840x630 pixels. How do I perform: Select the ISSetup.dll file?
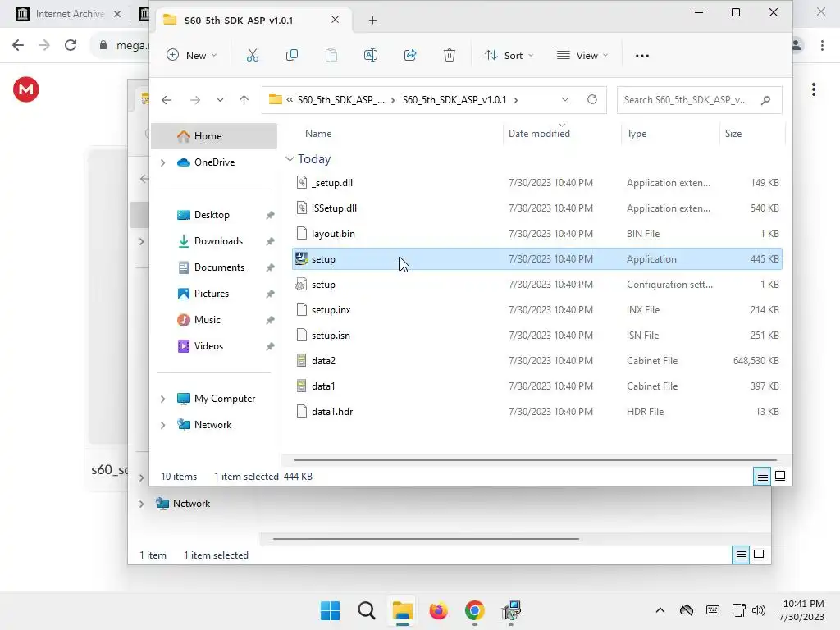point(537,208)
